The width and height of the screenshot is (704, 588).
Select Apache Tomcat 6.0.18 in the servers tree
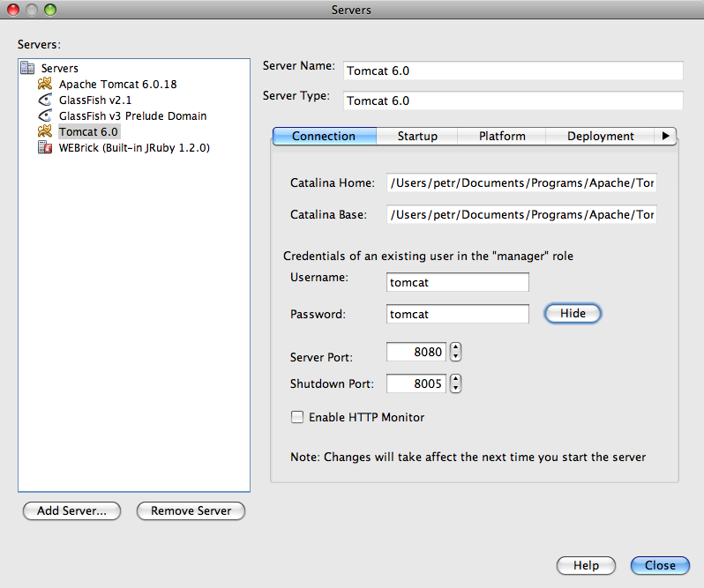pyautogui.click(x=117, y=85)
